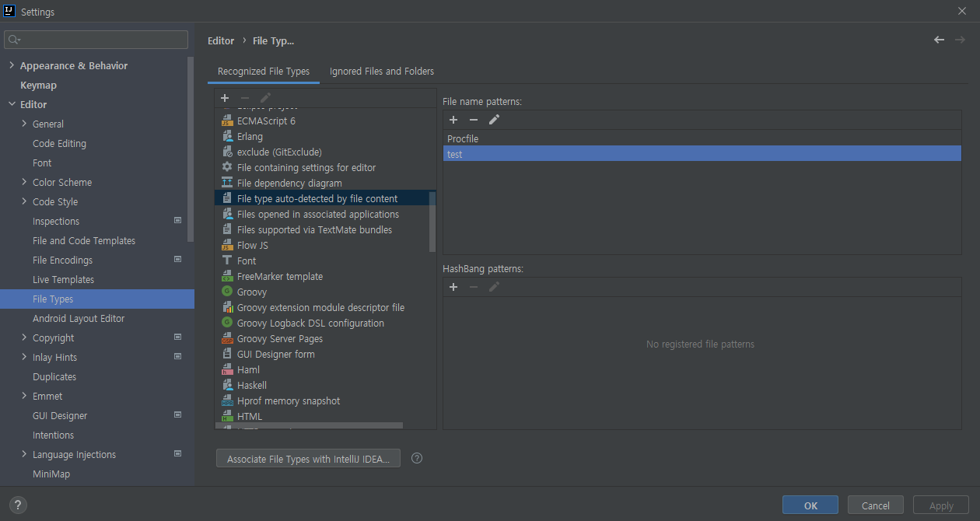This screenshot has height=521, width=980.
Task: Expand the Language Injections node
Action: 24,454
